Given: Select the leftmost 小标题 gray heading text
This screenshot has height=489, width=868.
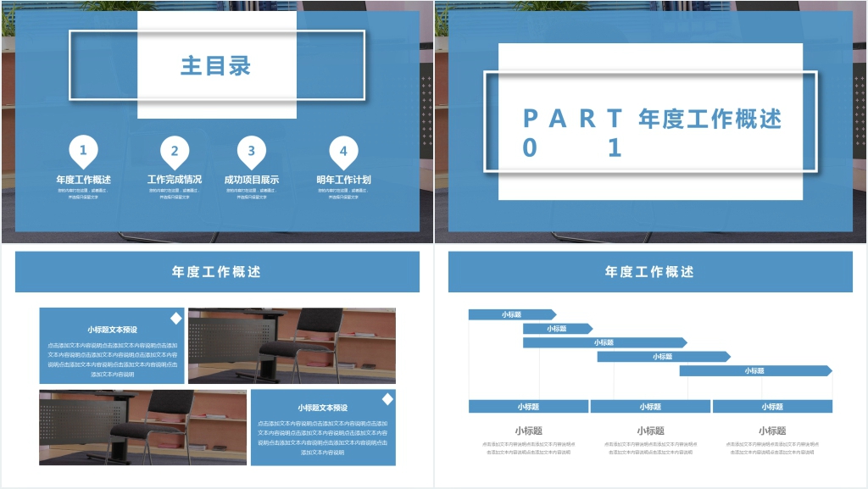Looking at the screenshot, I should tap(528, 431).
